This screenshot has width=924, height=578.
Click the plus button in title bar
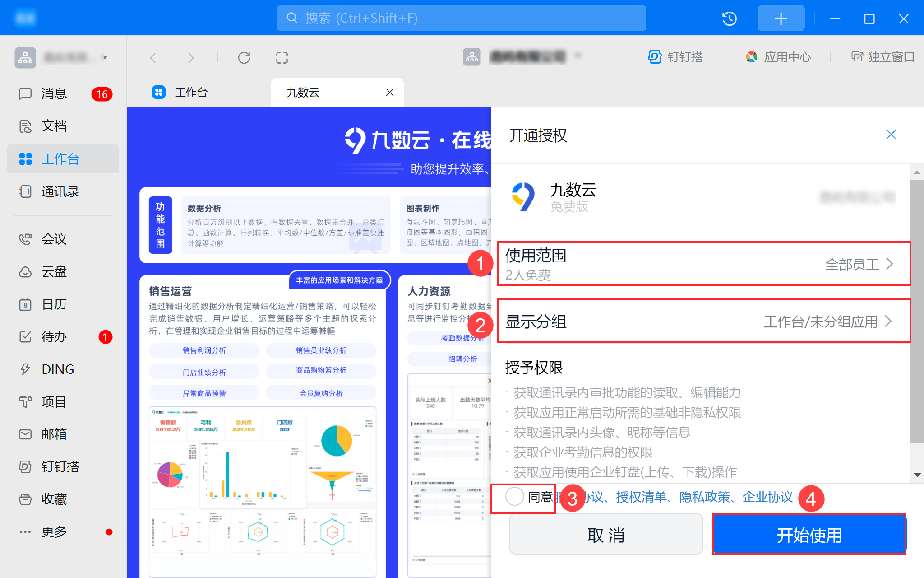click(781, 19)
